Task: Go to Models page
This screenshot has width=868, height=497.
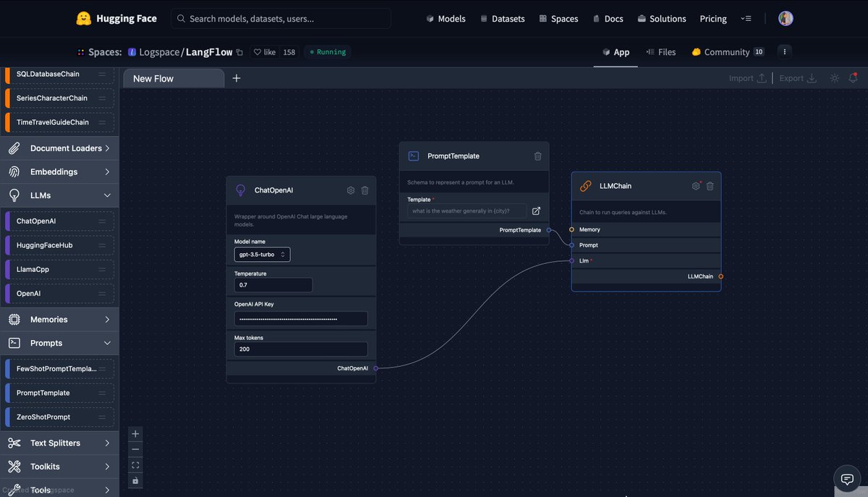Action: click(x=446, y=19)
